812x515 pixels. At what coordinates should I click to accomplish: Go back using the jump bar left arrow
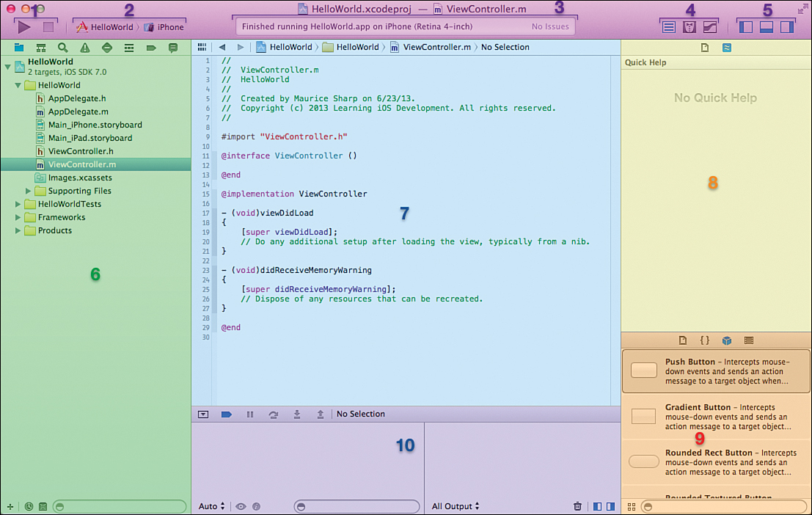click(x=222, y=47)
